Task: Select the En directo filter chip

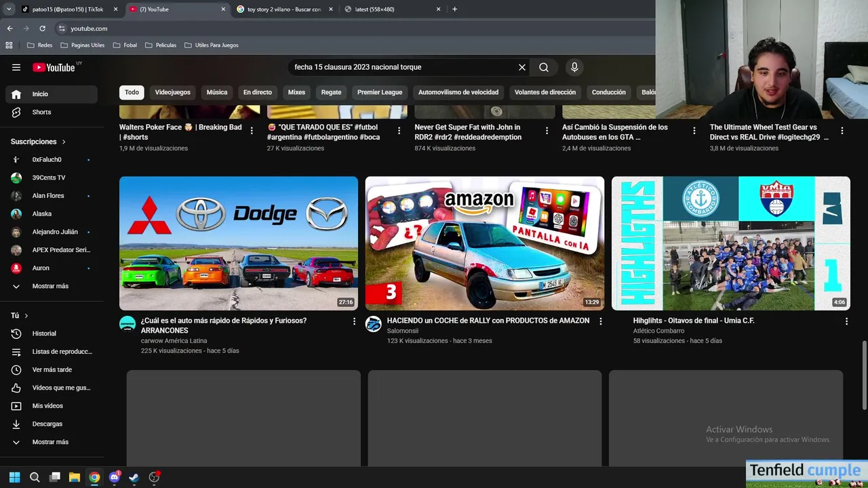Action: (x=258, y=92)
